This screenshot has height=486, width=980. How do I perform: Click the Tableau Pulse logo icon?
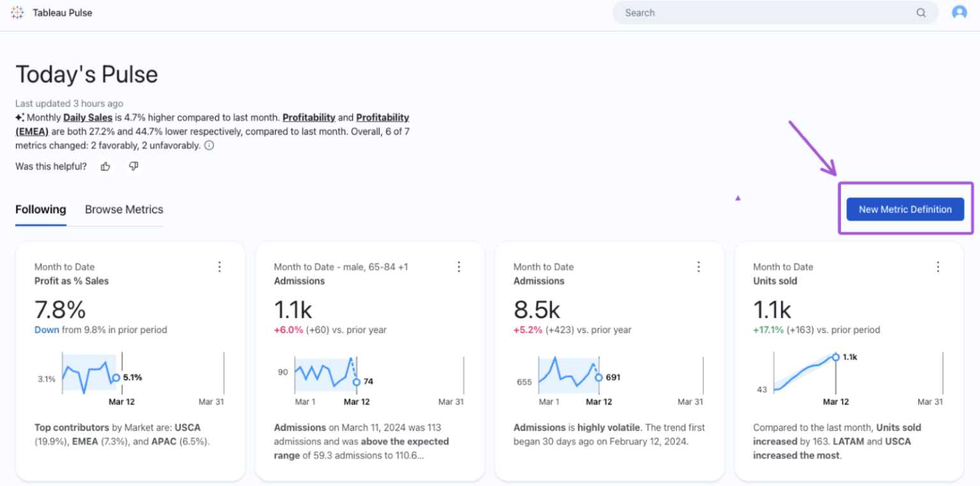(17, 13)
